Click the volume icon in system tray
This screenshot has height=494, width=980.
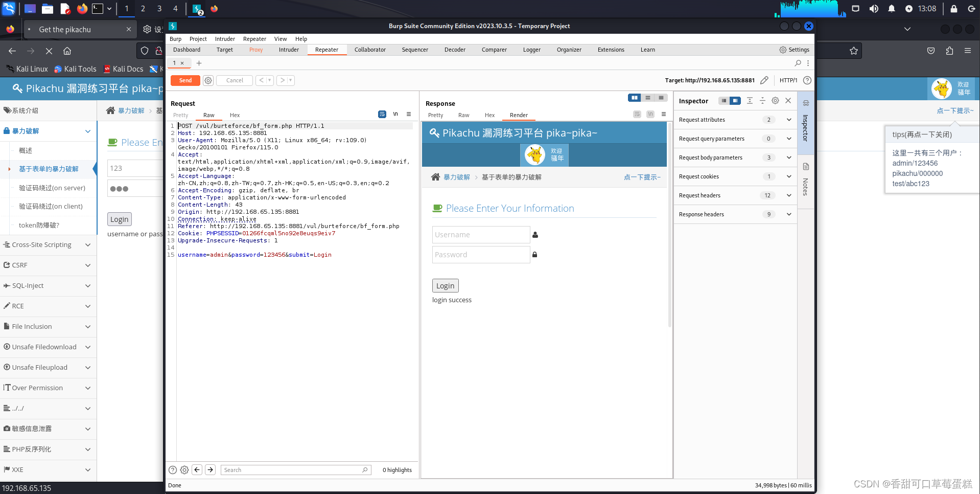click(x=874, y=9)
